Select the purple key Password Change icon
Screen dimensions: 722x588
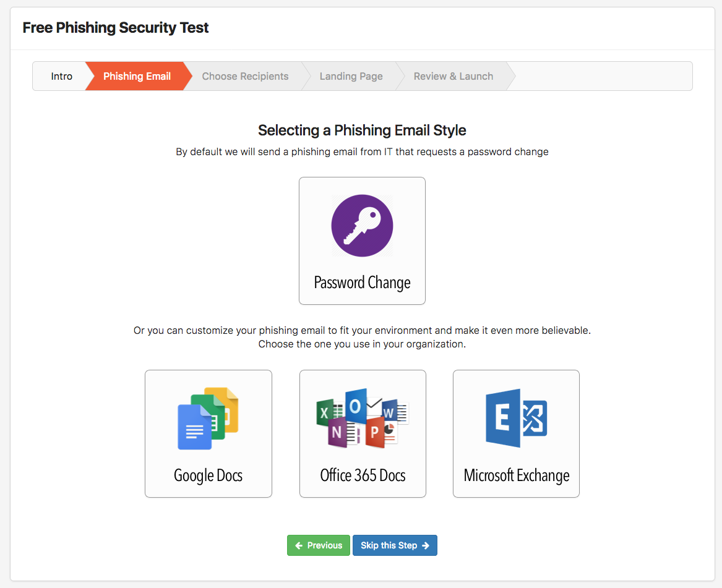point(362,226)
